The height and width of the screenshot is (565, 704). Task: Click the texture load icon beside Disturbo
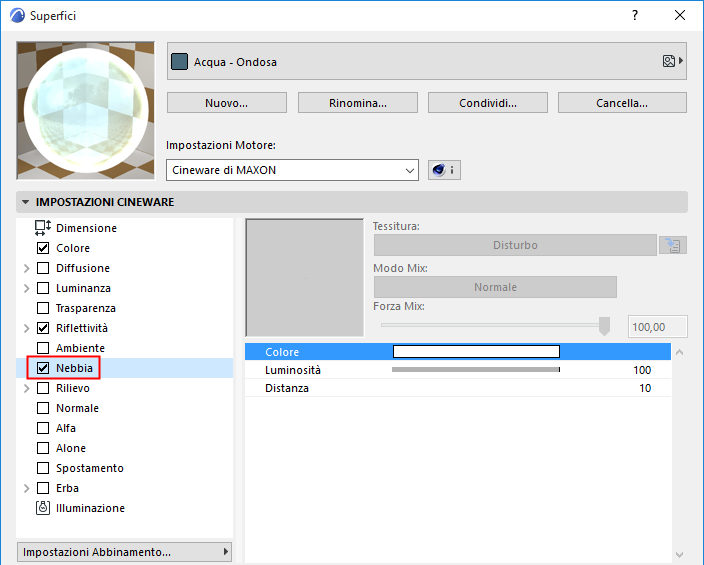(673, 245)
